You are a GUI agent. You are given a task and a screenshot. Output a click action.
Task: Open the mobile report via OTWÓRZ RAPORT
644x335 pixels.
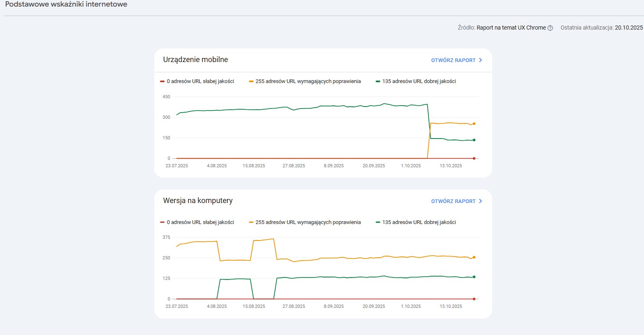(453, 60)
